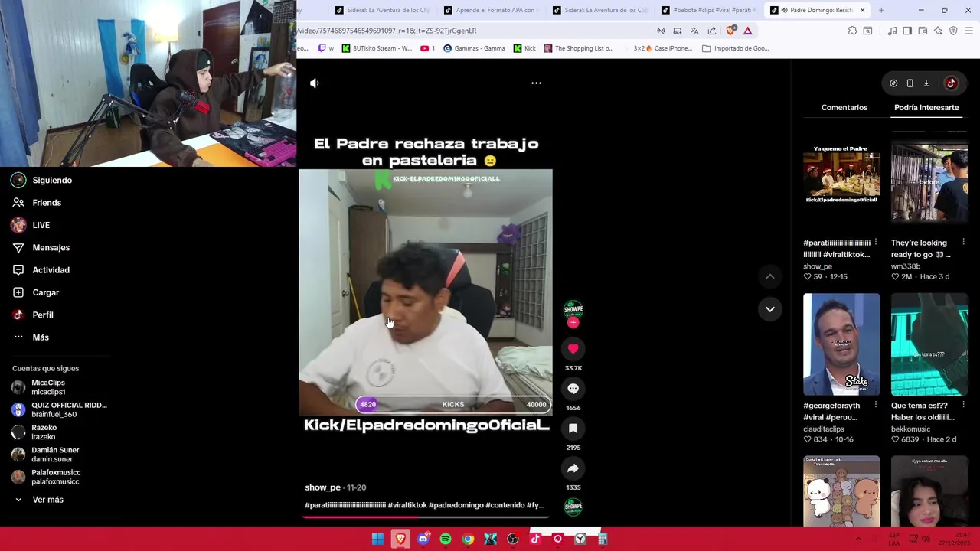Click the Brave Shields lion icon
Viewport: 980px width, 551px height.
point(730,31)
